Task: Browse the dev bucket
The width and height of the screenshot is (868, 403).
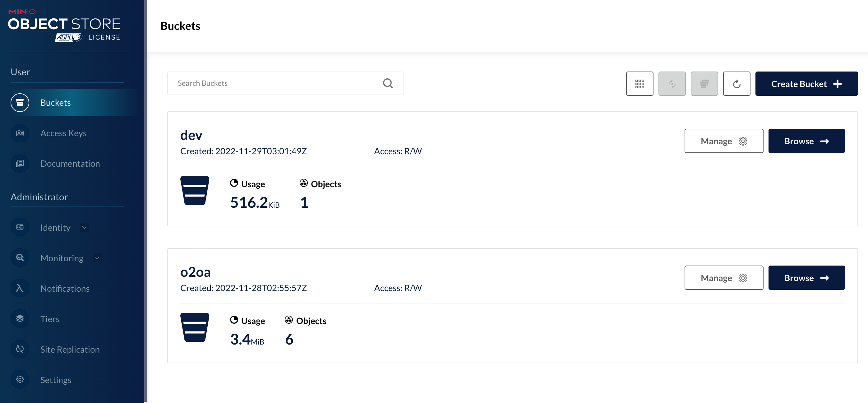Action: point(806,141)
